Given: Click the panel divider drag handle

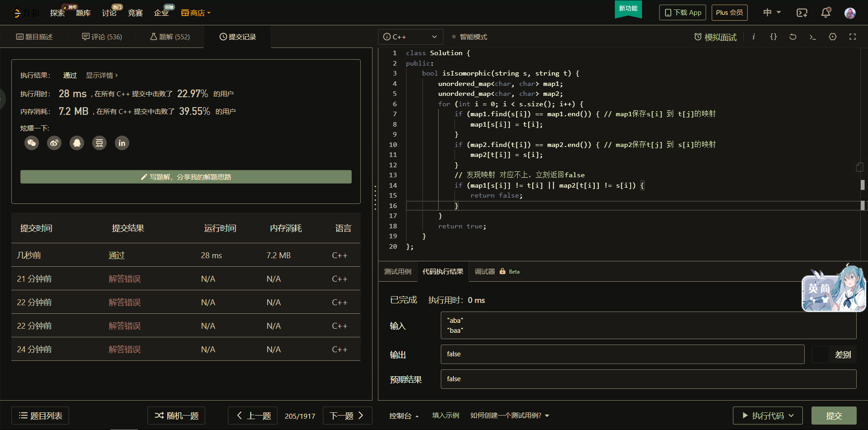Looking at the screenshot, I should pos(375,198).
